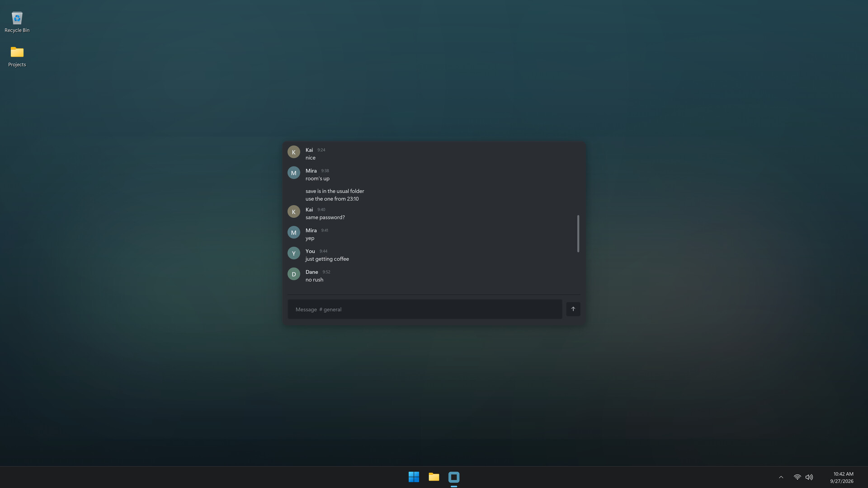The width and height of the screenshot is (868, 488).
Task: Click the chat app icon in taskbar
Action: click(454, 477)
